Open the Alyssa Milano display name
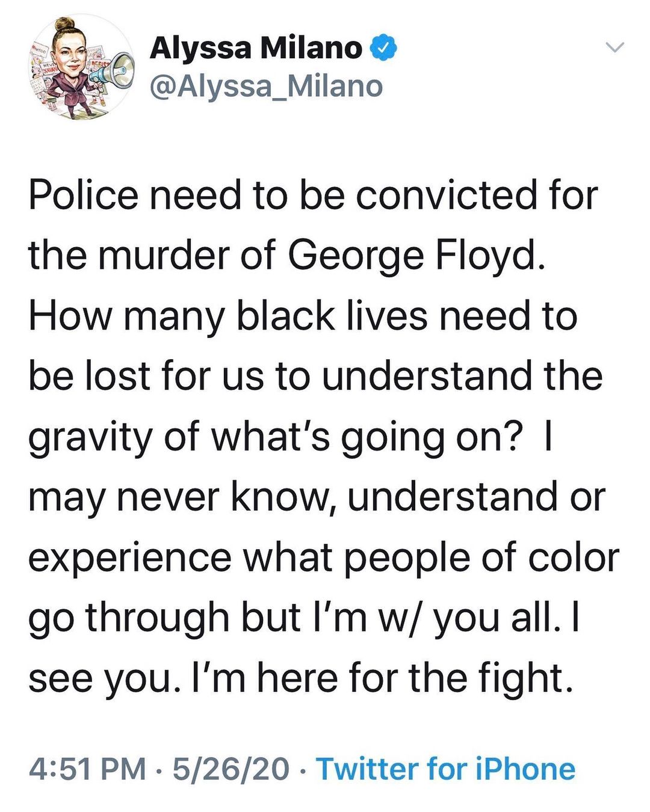The image size is (650, 812). tap(256, 48)
